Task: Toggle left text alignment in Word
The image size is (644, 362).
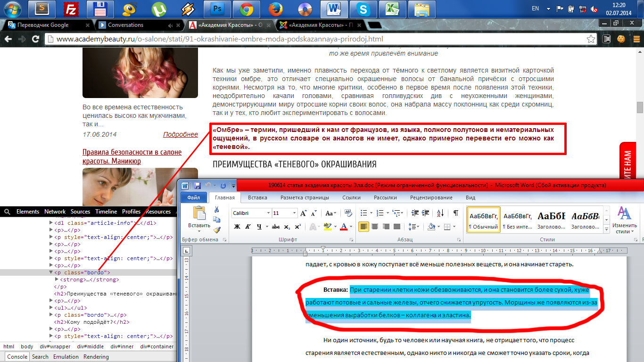Action: (363, 227)
